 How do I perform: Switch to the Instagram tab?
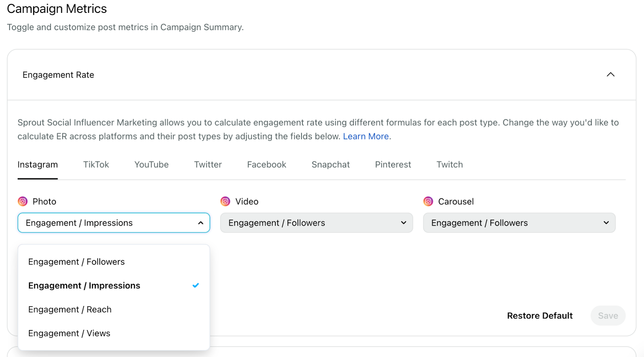38,164
